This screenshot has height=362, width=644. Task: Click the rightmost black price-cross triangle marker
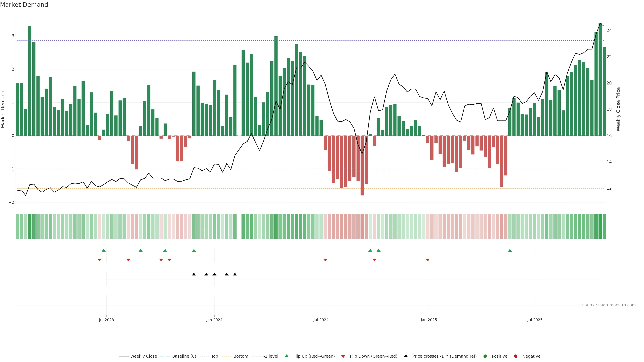[235, 274]
